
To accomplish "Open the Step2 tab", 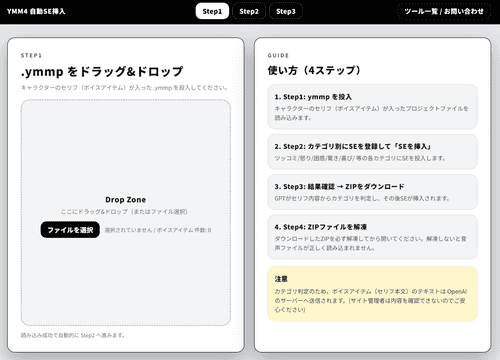I will [249, 11].
